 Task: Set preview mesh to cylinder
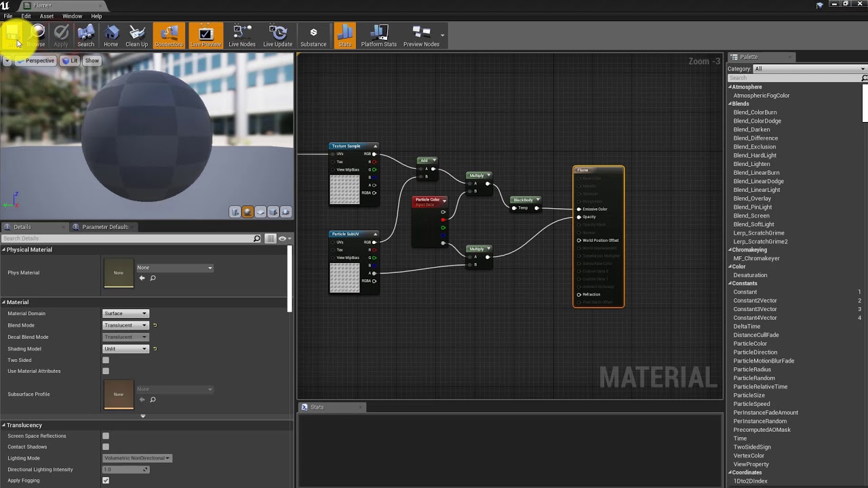[235, 212]
